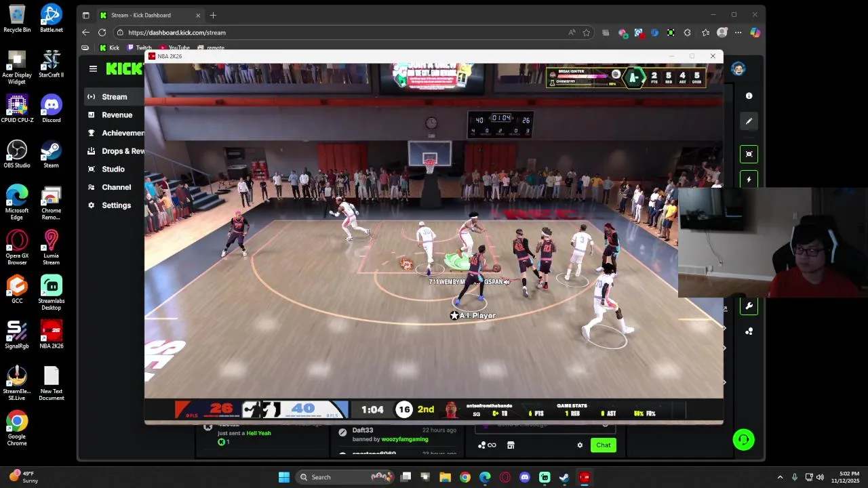
Task: Open Lumia Stream desktop icon
Action: click(51, 247)
